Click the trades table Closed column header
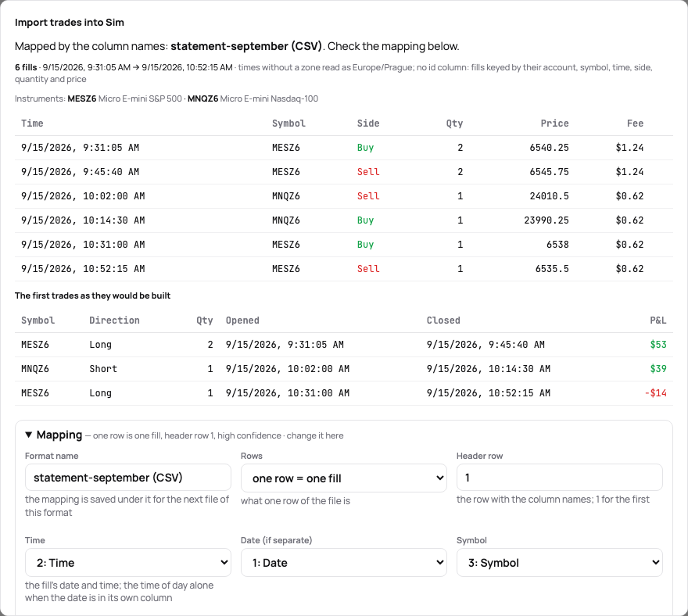688x616 pixels. coord(443,321)
